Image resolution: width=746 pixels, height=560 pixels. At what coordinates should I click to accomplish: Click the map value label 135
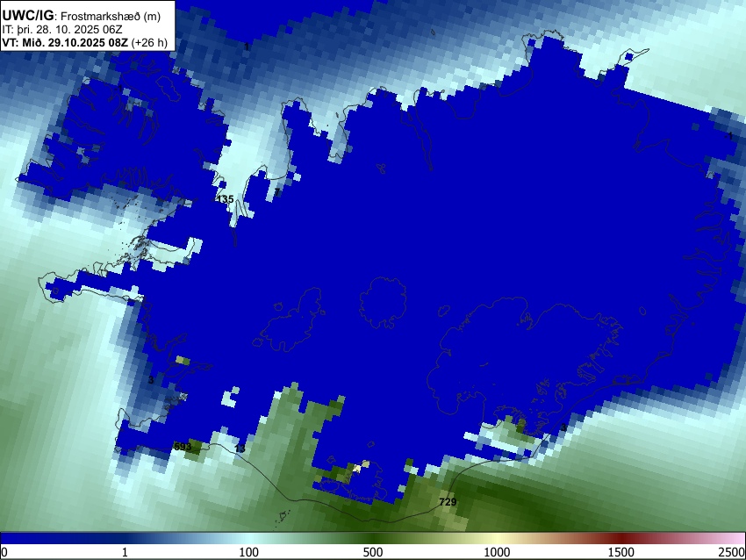[225, 199]
